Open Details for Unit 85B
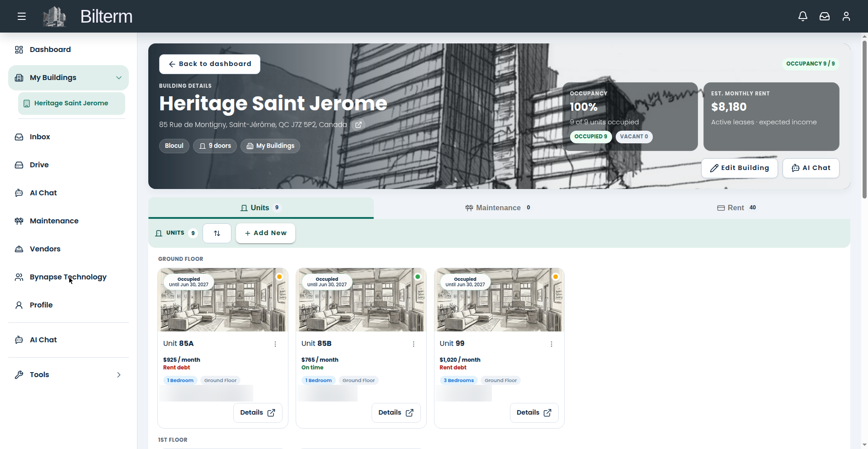Image resolution: width=868 pixels, height=449 pixels. click(x=396, y=413)
